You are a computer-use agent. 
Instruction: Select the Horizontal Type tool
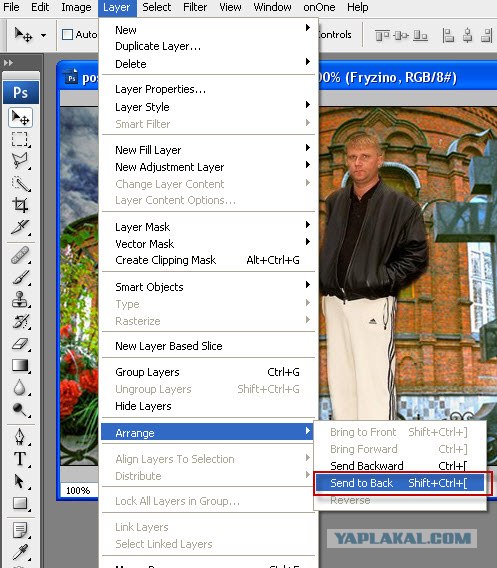coord(20,459)
